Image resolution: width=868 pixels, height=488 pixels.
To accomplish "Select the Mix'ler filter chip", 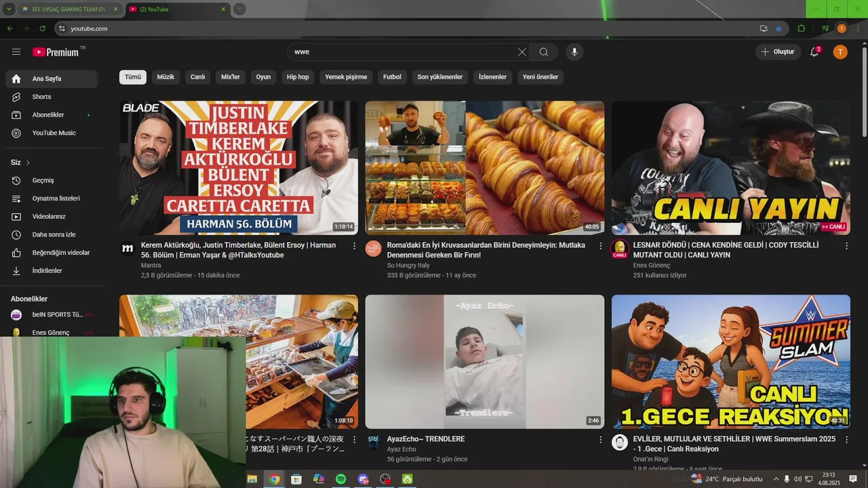I will click(x=231, y=77).
